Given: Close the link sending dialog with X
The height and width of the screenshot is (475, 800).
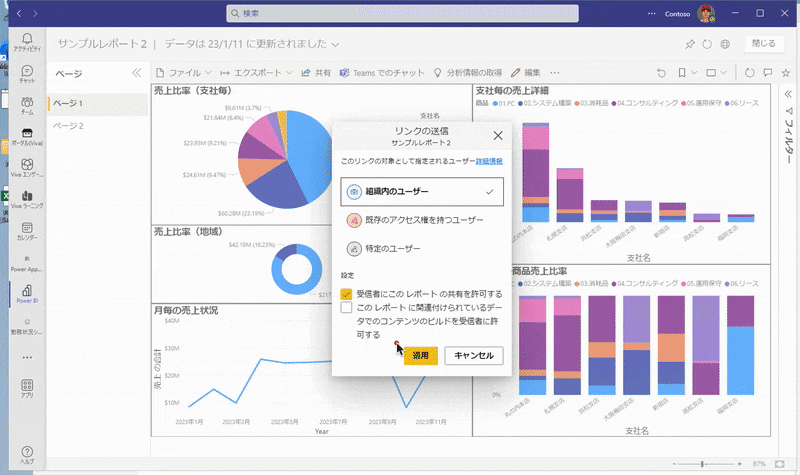Looking at the screenshot, I should click(x=498, y=135).
